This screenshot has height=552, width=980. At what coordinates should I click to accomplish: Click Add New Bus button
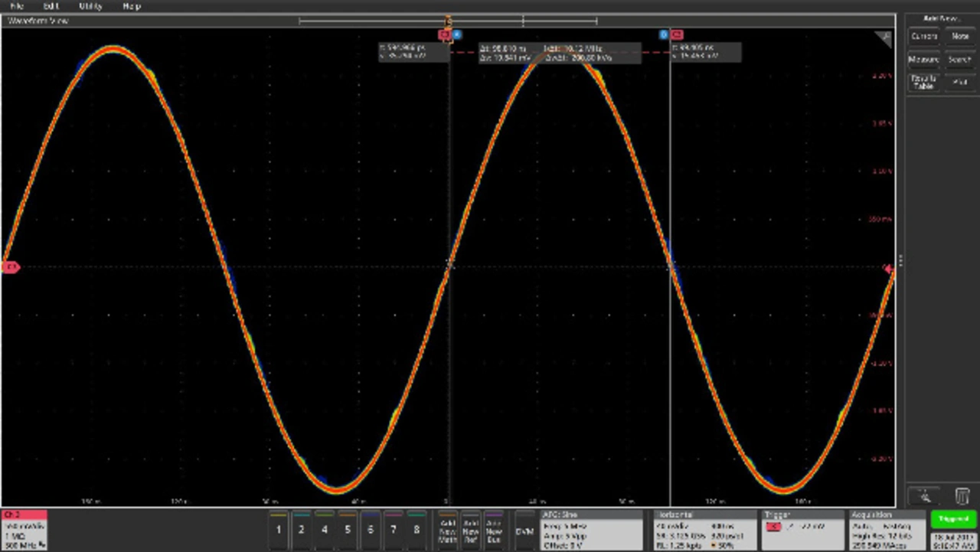tap(494, 529)
